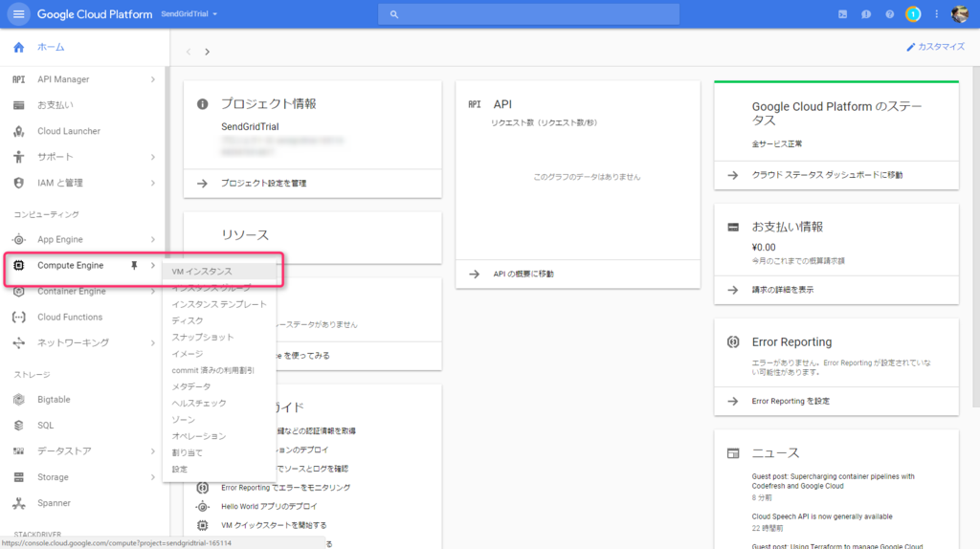Click the Cloud Functions icon

tap(19, 318)
